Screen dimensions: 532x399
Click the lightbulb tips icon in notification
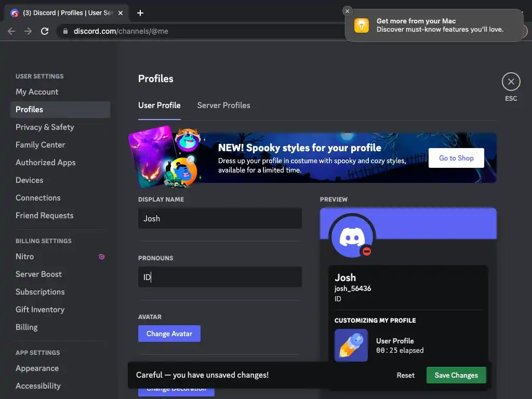tap(362, 25)
